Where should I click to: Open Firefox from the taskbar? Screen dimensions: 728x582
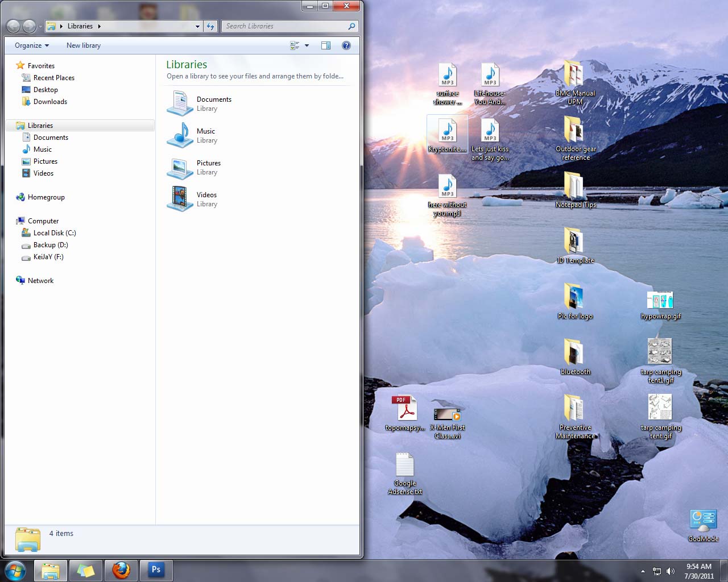coord(121,570)
